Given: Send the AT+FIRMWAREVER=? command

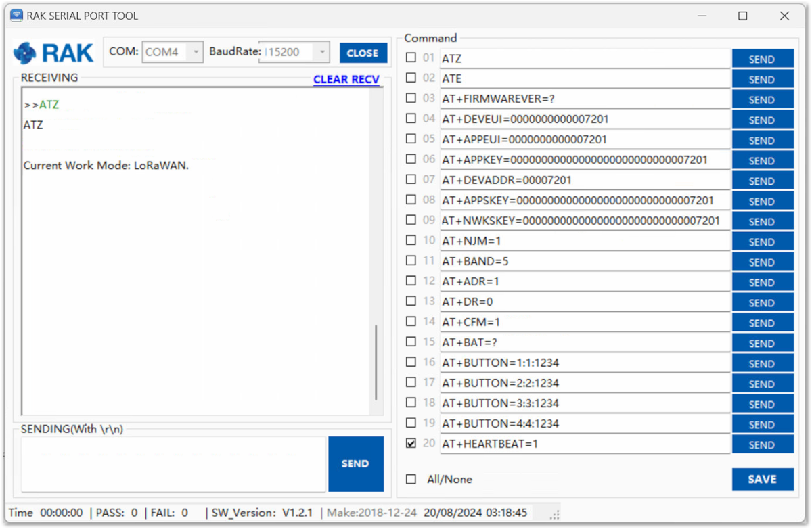Looking at the screenshot, I should (x=763, y=99).
